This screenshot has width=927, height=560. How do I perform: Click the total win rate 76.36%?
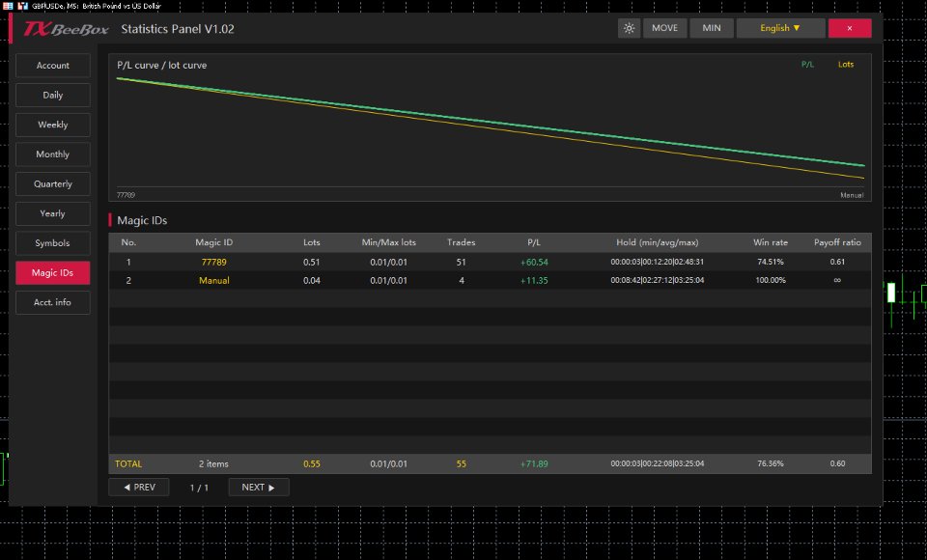click(x=771, y=464)
